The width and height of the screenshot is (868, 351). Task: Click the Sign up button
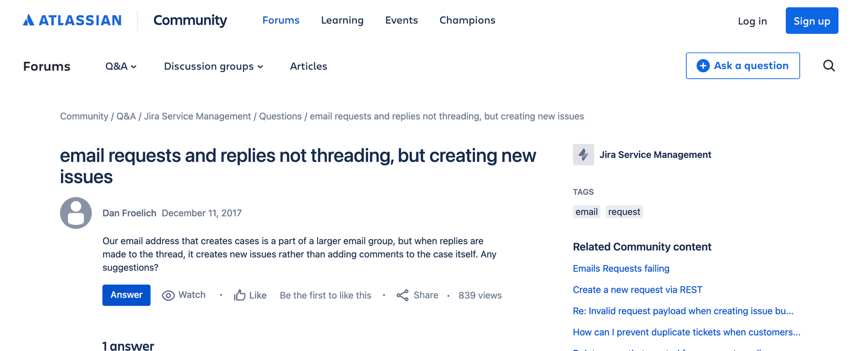pyautogui.click(x=812, y=20)
